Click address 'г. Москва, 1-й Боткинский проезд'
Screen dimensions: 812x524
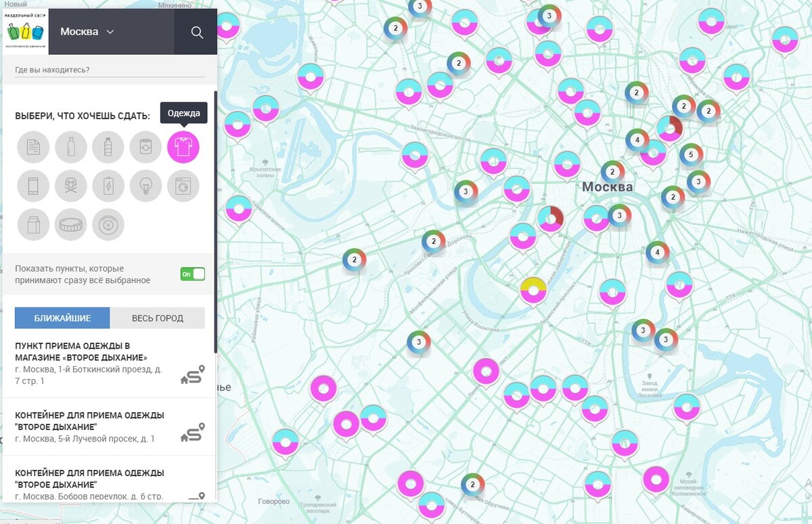89,375
